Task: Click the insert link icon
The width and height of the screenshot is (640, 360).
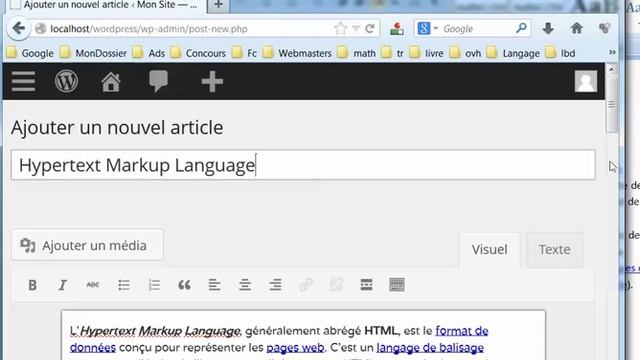Action: tap(306, 285)
